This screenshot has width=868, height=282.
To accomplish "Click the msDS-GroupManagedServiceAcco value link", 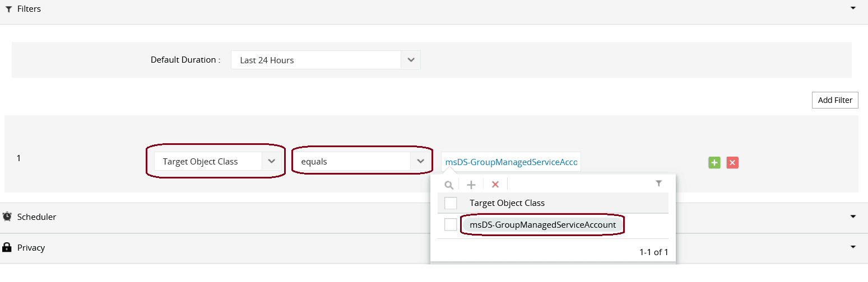I will click(x=510, y=162).
